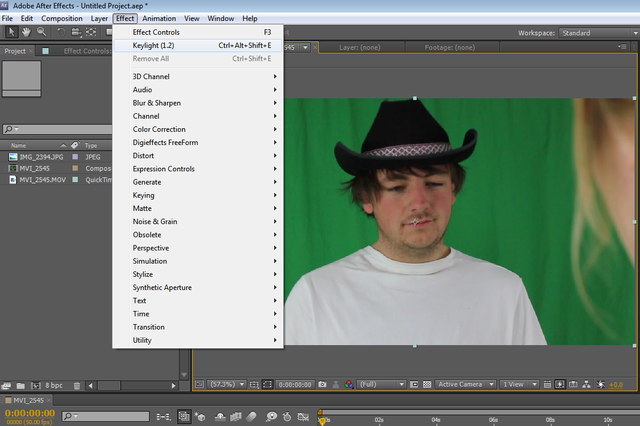Click the tan label swatch of MVI_2545

pos(75,168)
